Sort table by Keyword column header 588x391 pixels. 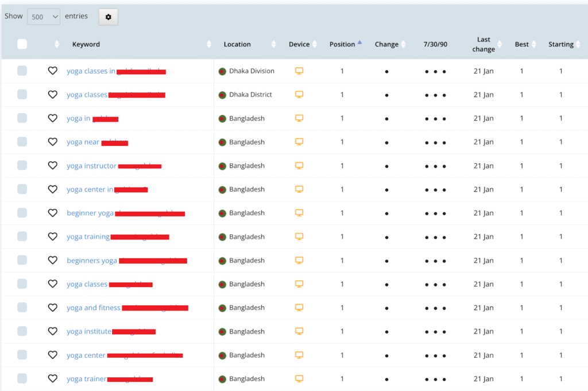click(86, 44)
